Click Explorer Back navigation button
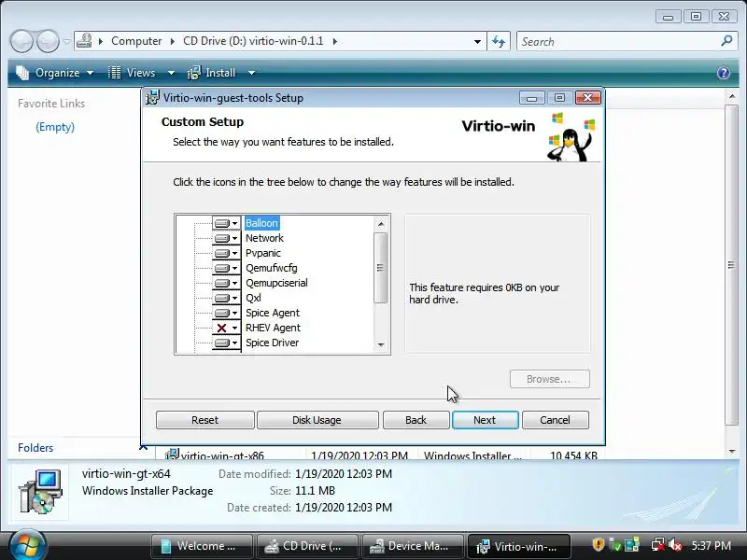 [21, 41]
